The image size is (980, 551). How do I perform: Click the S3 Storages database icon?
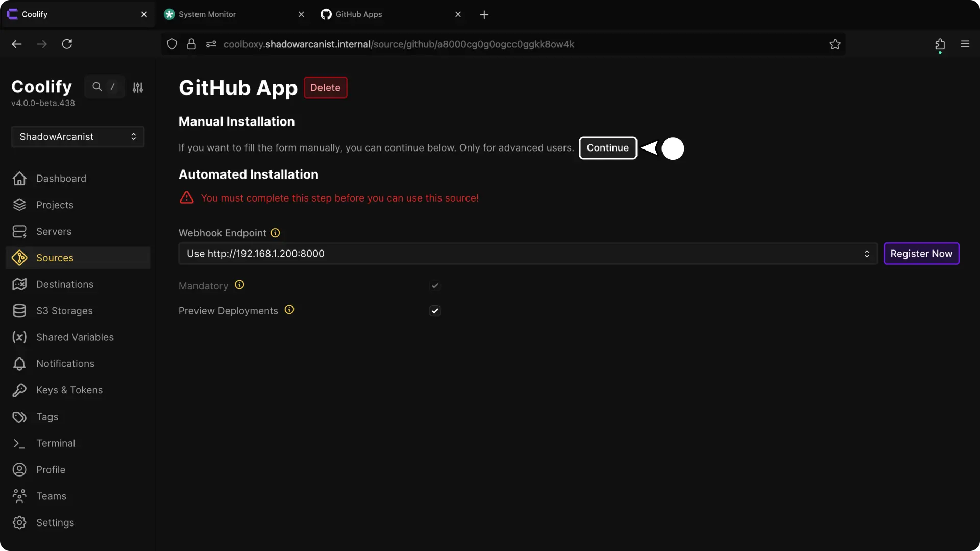[x=19, y=311]
